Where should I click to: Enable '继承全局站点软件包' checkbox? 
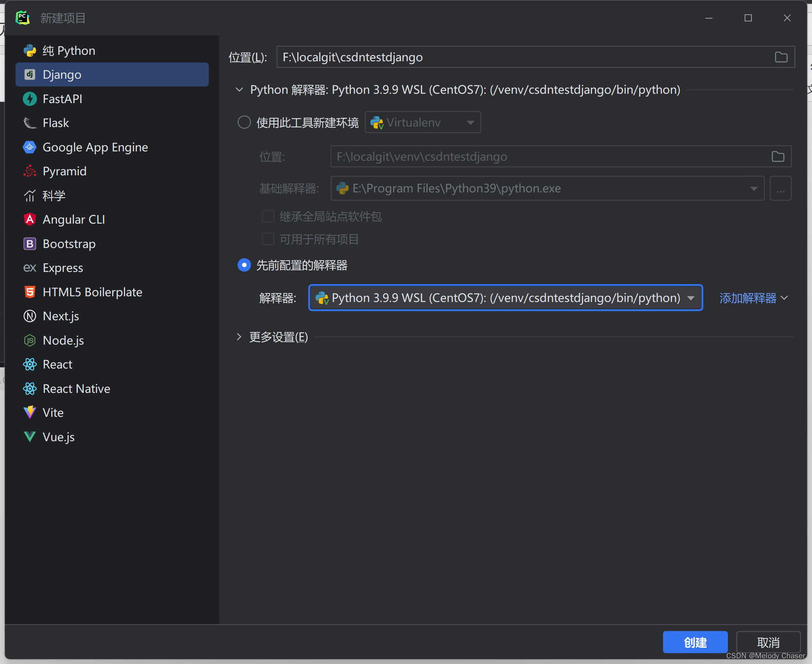pyautogui.click(x=268, y=216)
